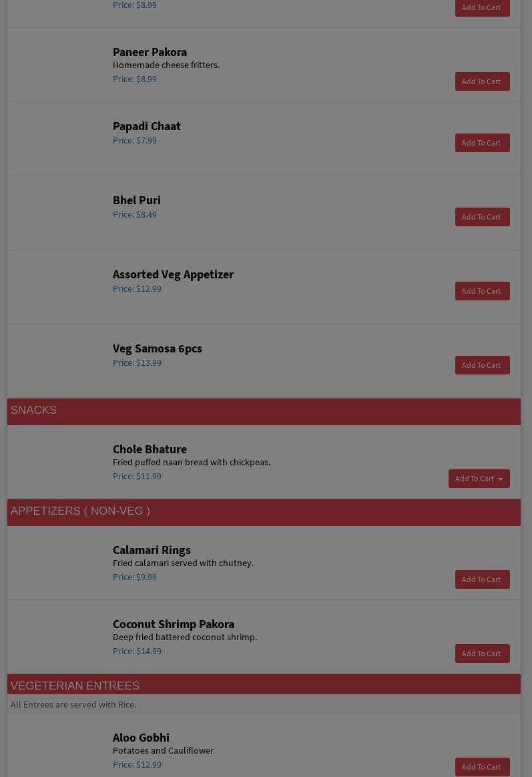Add Bhel Puri to cart
532x777 pixels.
coord(482,217)
